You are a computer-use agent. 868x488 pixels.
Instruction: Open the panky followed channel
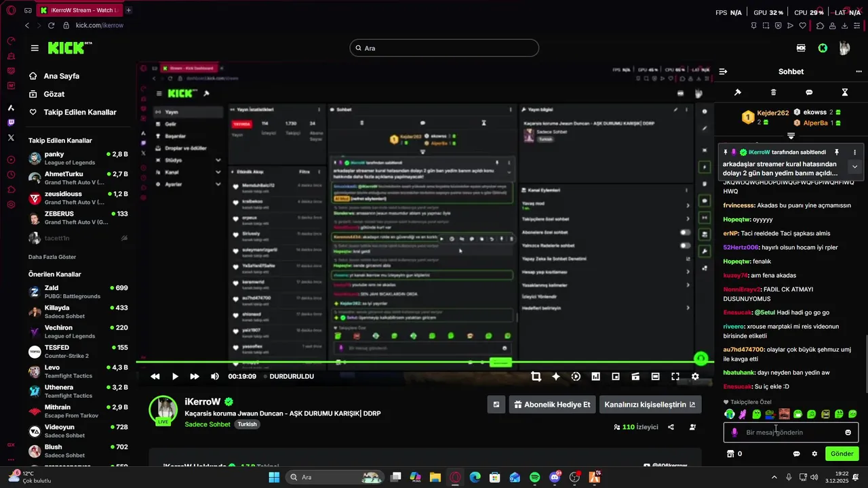coord(78,159)
